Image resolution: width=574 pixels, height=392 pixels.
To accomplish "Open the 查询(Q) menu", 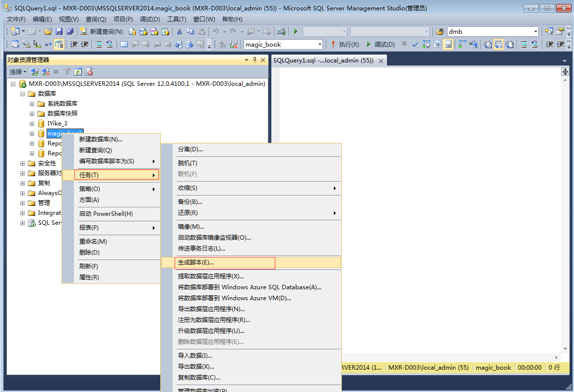I will pyautogui.click(x=96, y=19).
